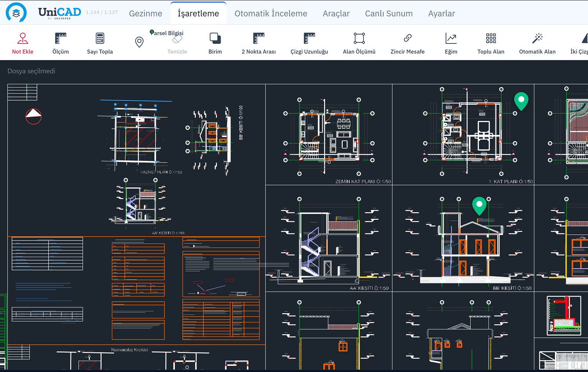Activate the 2 Nokta Arası measurement tool

pos(259,43)
